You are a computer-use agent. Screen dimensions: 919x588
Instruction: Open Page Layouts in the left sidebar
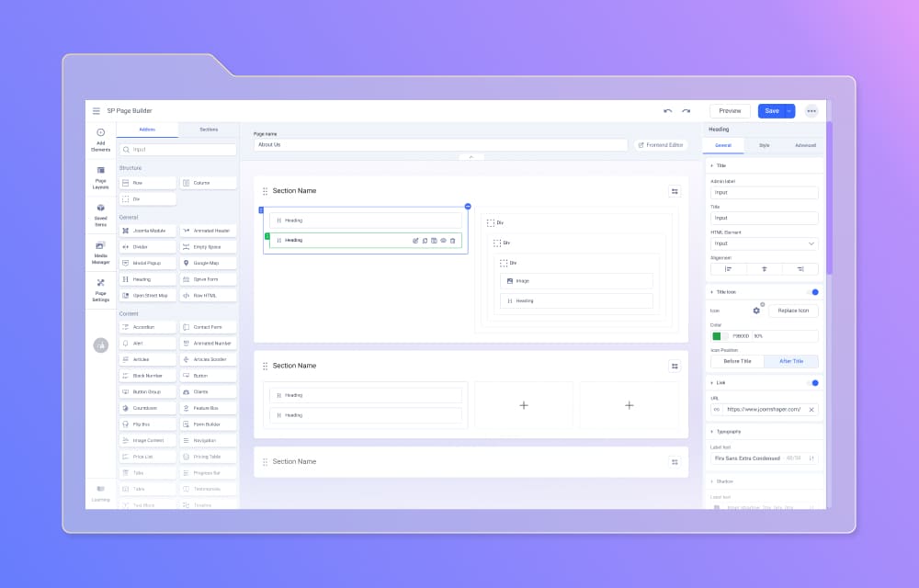pos(101,177)
